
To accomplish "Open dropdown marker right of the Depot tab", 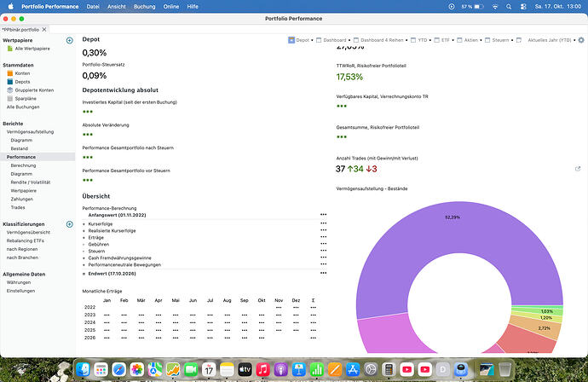I will coord(312,41).
